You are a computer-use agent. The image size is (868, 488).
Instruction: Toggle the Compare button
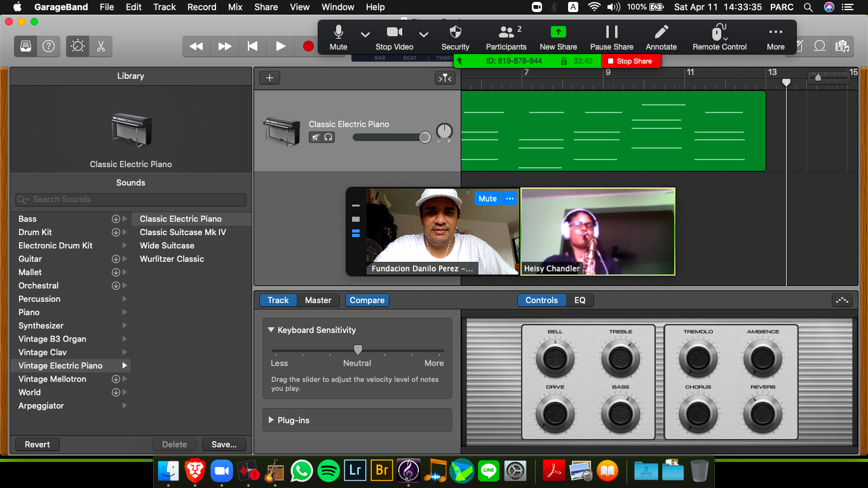[x=367, y=300]
